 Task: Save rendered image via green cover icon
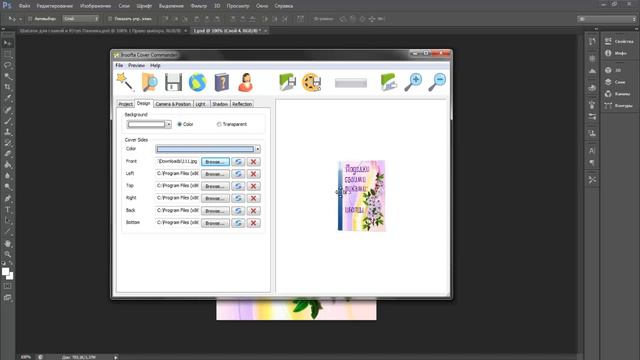287,82
